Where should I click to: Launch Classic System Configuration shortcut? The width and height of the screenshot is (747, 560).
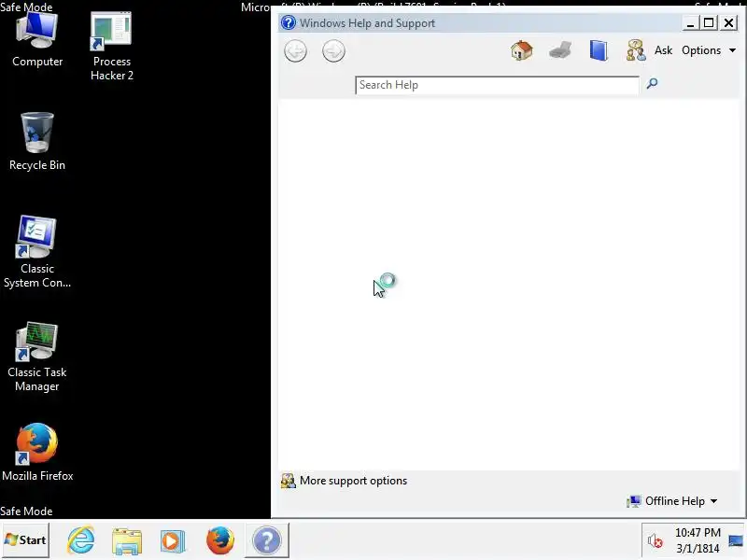pos(37,252)
